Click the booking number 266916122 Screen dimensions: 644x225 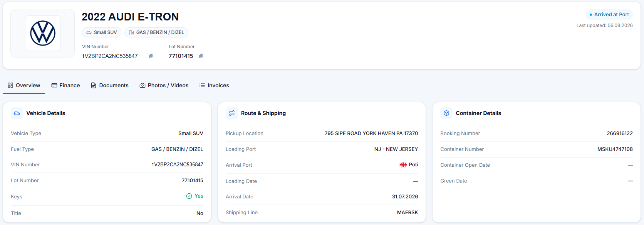coord(620,134)
